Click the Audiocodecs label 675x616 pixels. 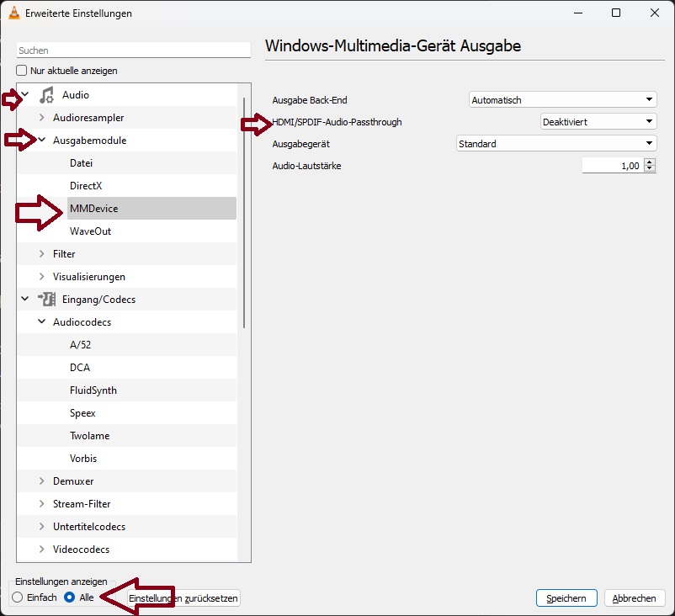(82, 322)
